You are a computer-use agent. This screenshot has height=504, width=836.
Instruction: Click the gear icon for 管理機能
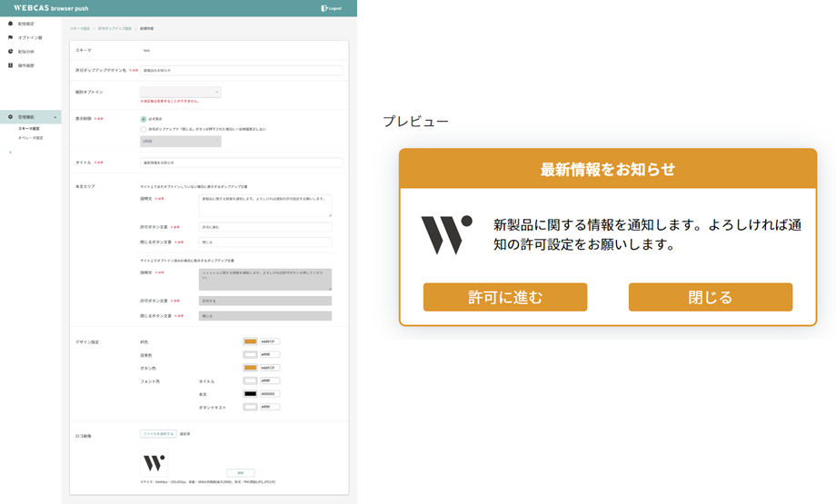click(x=10, y=116)
